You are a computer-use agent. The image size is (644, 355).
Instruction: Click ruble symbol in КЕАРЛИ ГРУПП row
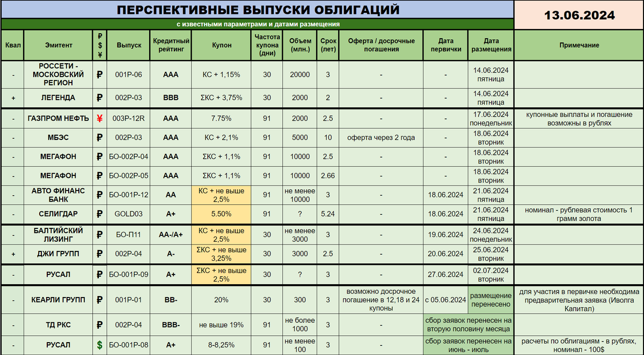point(99,300)
